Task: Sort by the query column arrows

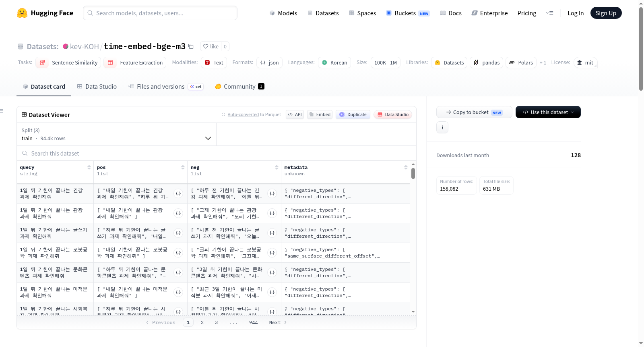Action: tap(89, 167)
